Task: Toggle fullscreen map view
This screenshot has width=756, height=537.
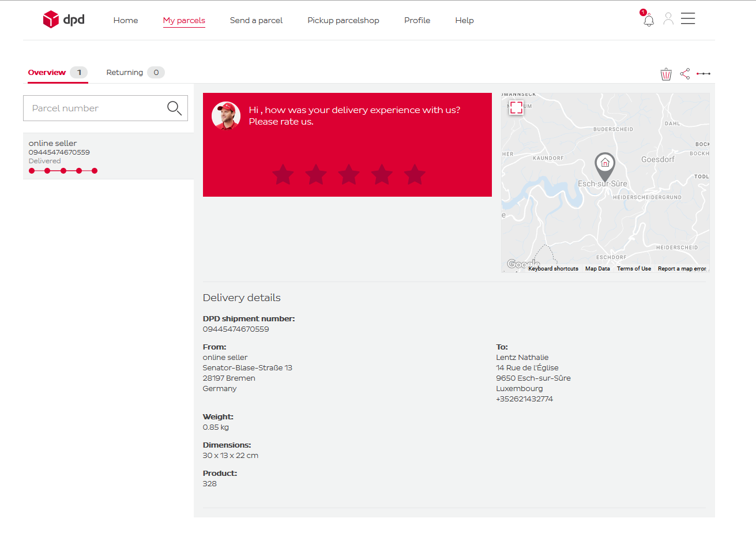Action: [x=516, y=107]
